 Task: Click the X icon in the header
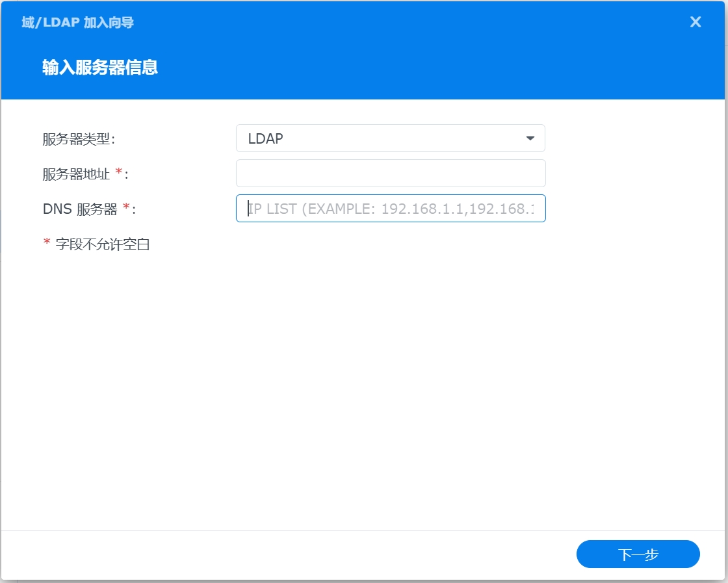pos(695,21)
